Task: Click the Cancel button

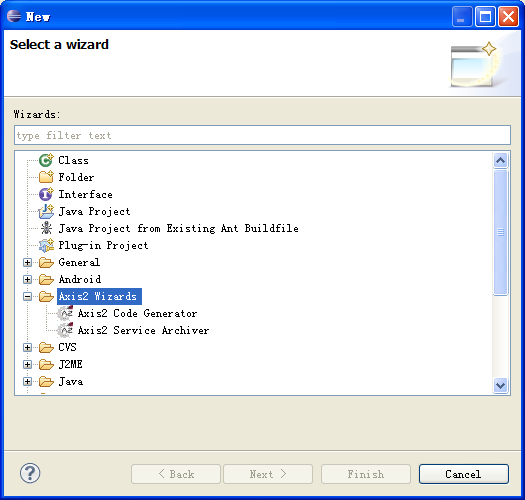Action: pos(464,474)
